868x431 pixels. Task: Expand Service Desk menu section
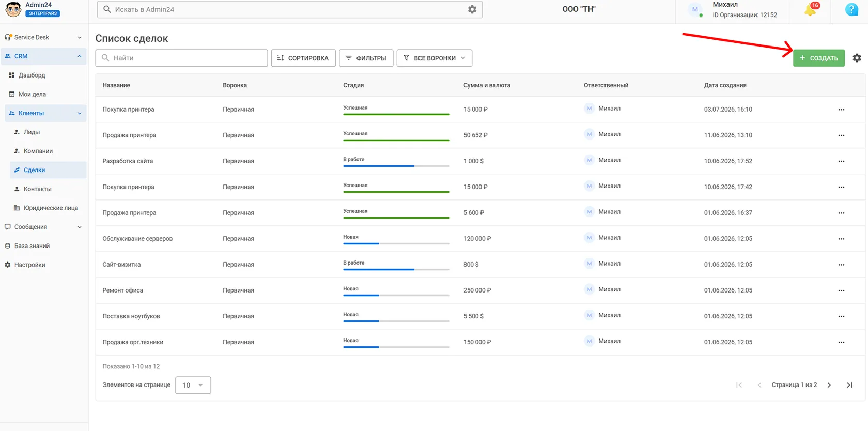[43, 37]
